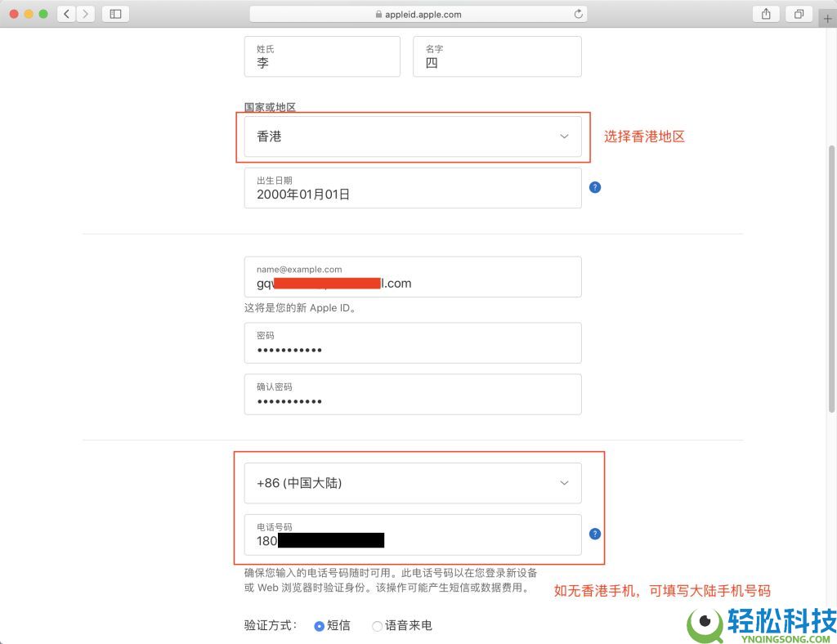Show all tabs overview icon
Screen dimensions: 837x644
point(799,14)
